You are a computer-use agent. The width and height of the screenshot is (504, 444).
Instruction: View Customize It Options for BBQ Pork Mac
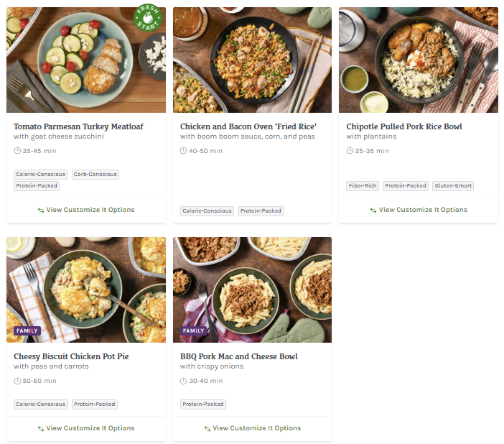[252, 428]
